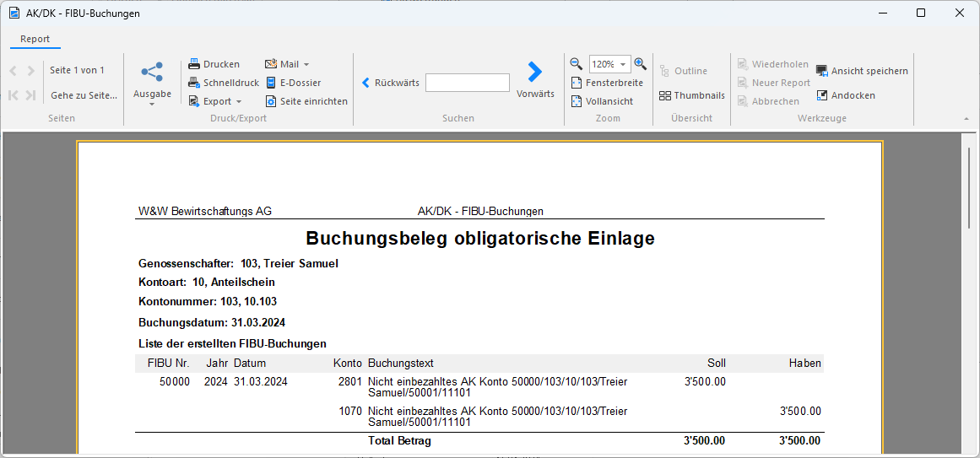The height and width of the screenshot is (458, 980).
Task: Click Liste der erstellten FIBU-Buchungen heading
Action: pos(232,343)
